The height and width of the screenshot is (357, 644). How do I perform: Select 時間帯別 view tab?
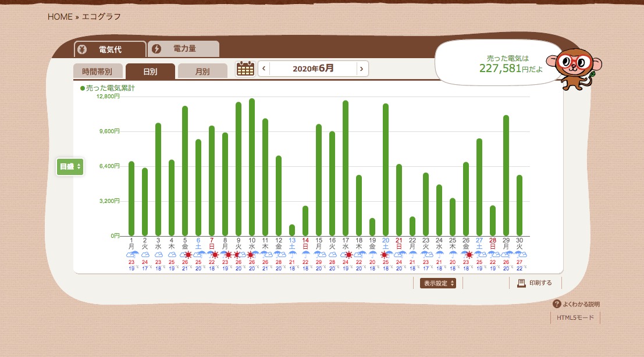click(98, 72)
